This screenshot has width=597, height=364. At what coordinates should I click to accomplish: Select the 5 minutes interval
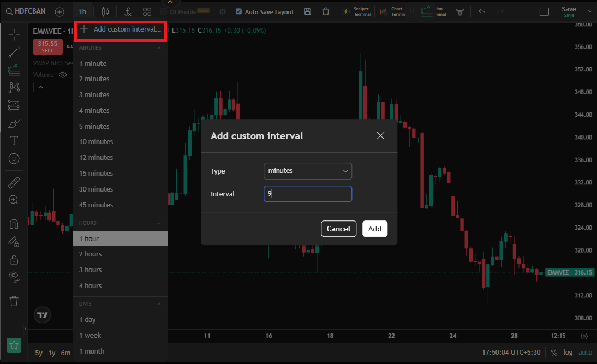(x=120, y=127)
